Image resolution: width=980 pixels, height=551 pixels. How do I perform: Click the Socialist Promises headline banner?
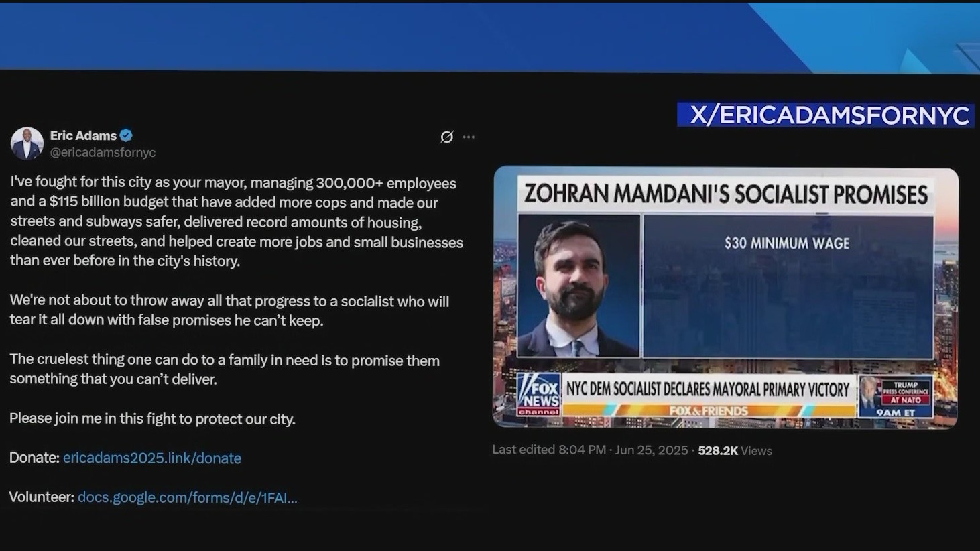(x=726, y=194)
